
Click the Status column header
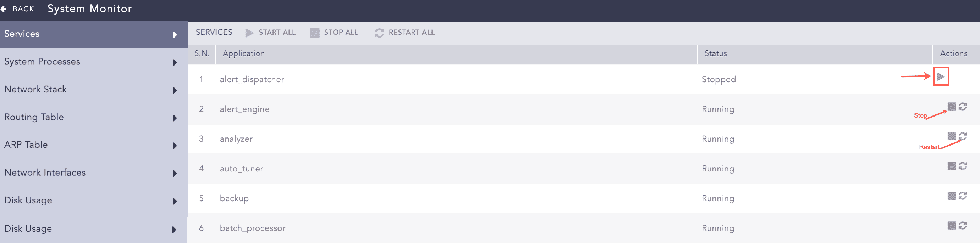click(x=715, y=53)
